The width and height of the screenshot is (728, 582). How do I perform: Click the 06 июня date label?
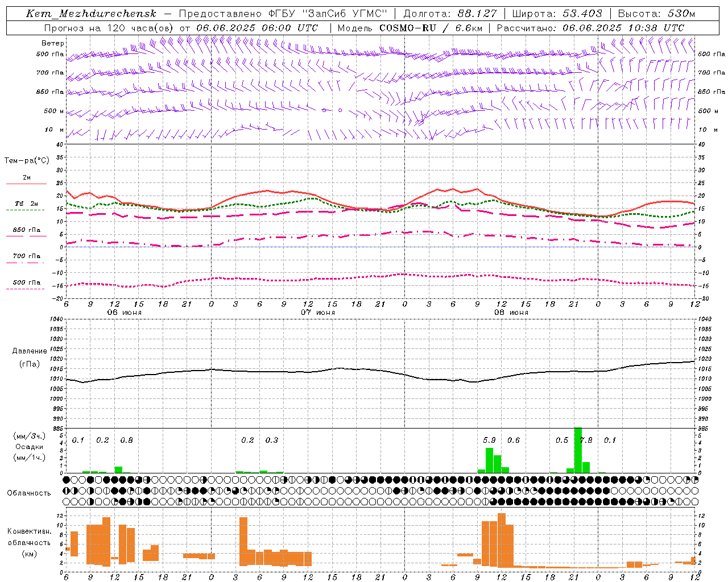[x=125, y=313]
